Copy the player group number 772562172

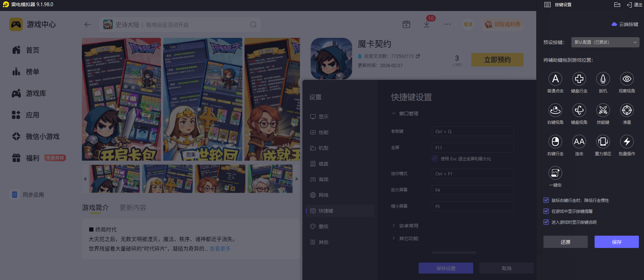418,56
